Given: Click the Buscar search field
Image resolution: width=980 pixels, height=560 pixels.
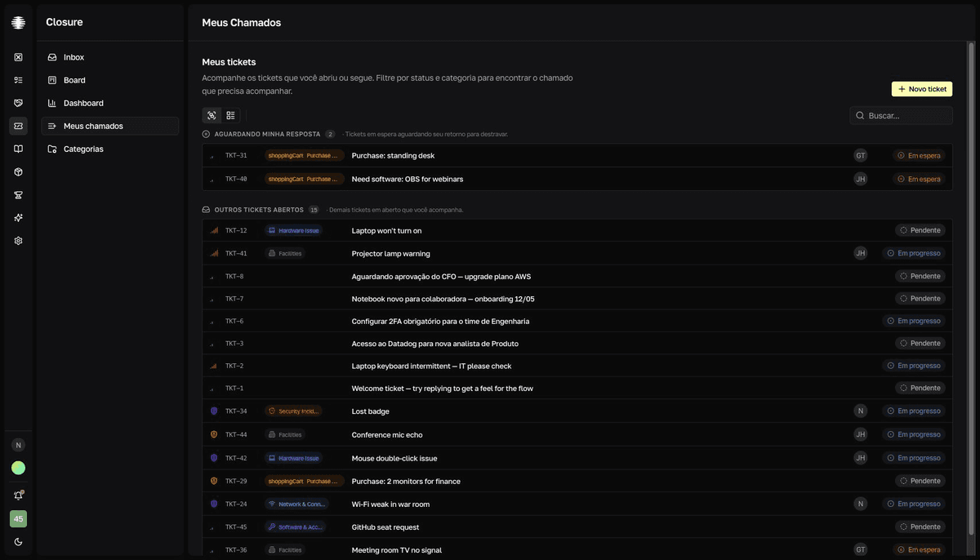Looking at the screenshot, I should coord(901,116).
